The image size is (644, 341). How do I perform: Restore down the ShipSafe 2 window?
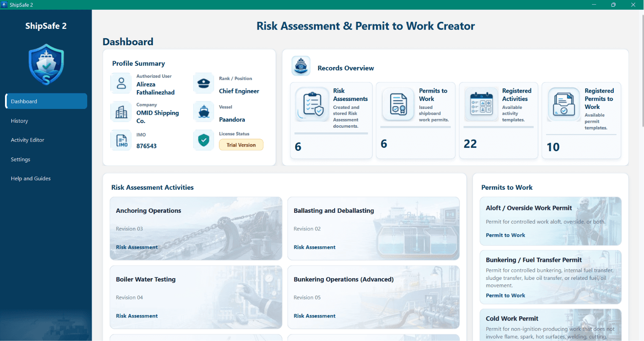pos(613,5)
